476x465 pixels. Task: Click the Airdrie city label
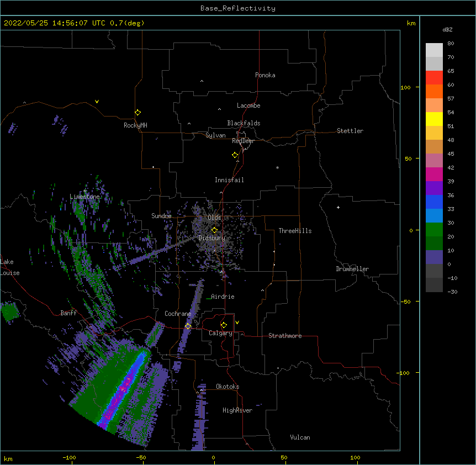pyautogui.click(x=223, y=297)
